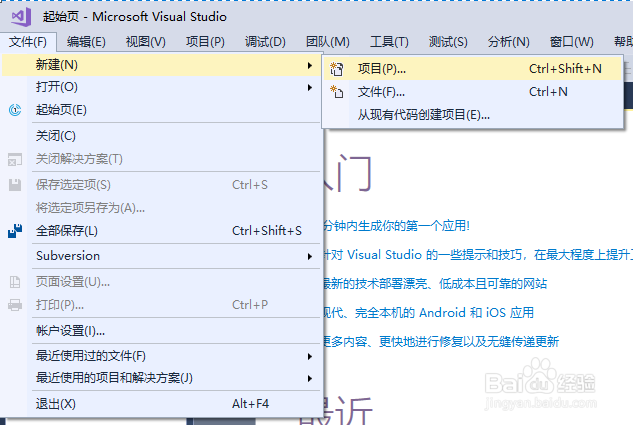This screenshot has height=425, width=633.
Task: Open the link about 部署漂亮、低成本且可靠的网站
Action: (436, 284)
